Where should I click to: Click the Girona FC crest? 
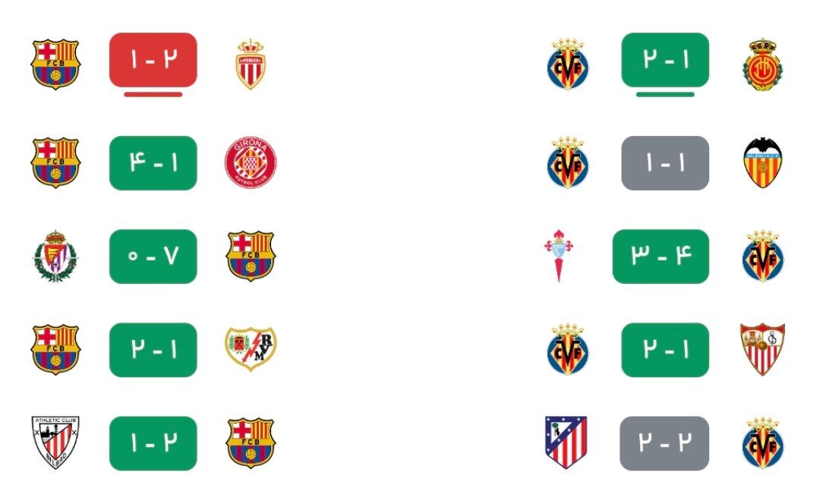251,162
